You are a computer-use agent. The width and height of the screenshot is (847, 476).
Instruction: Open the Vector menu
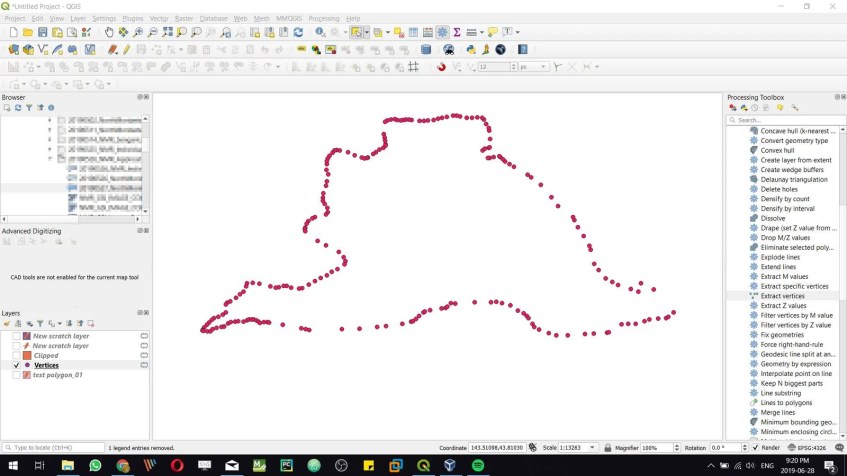(159, 18)
